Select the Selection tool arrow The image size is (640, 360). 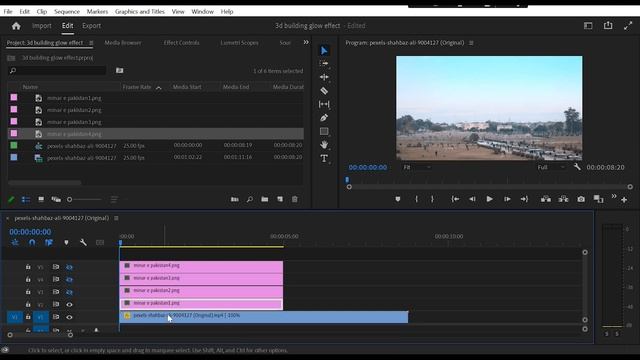(x=324, y=51)
